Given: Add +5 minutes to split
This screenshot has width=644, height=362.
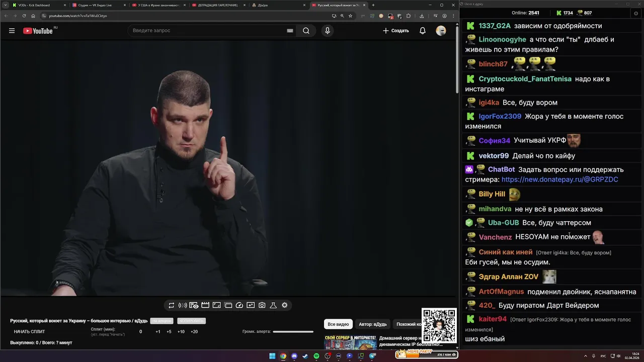Looking at the screenshot, I should tap(169, 332).
